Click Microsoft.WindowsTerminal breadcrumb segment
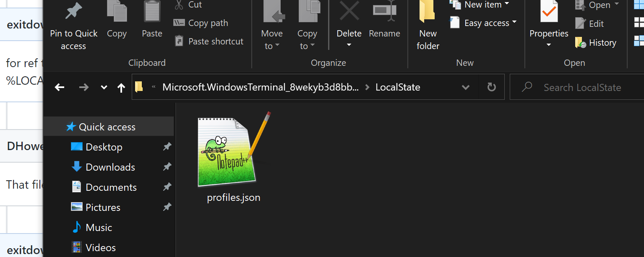Image resolution: width=644 pixels, height=257 pixels. click(x=261, y=87)
